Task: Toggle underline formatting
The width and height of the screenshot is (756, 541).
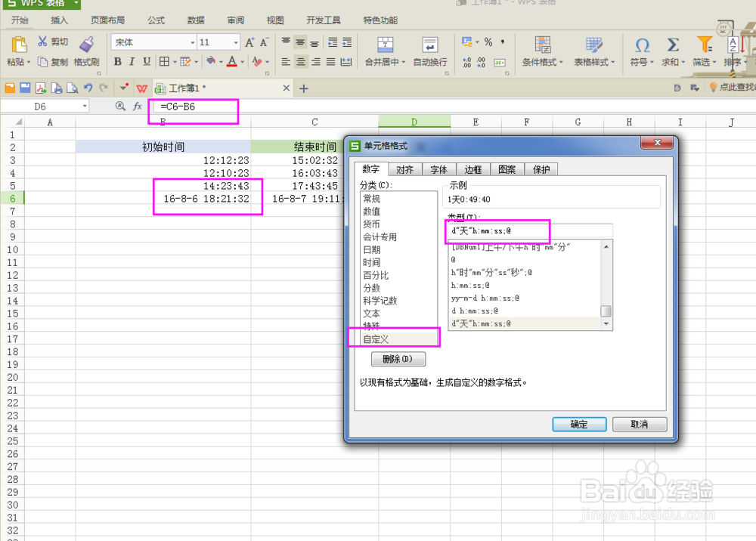Action: [x=147, y=62]
